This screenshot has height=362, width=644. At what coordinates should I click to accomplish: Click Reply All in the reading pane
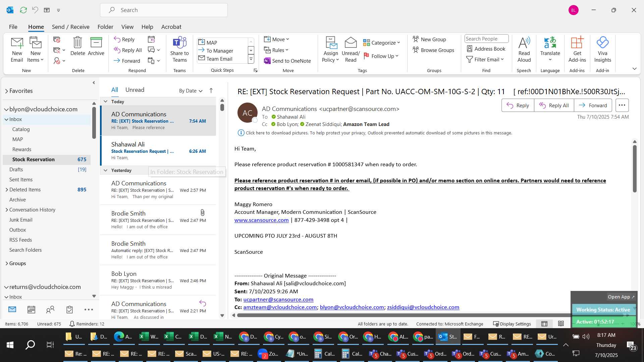click(x=554, y=105)
